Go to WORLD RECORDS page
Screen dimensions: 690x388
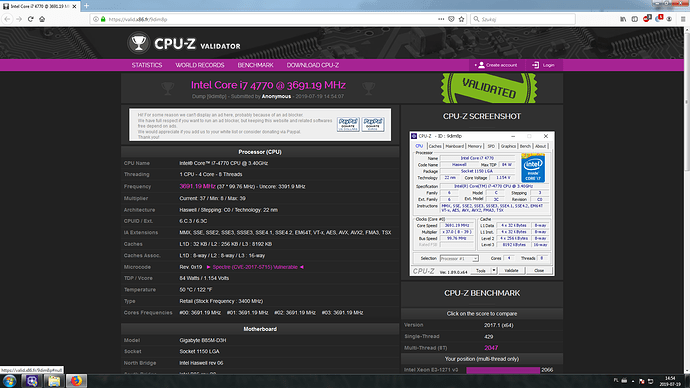pyautogui.click(x=200, y=65)
